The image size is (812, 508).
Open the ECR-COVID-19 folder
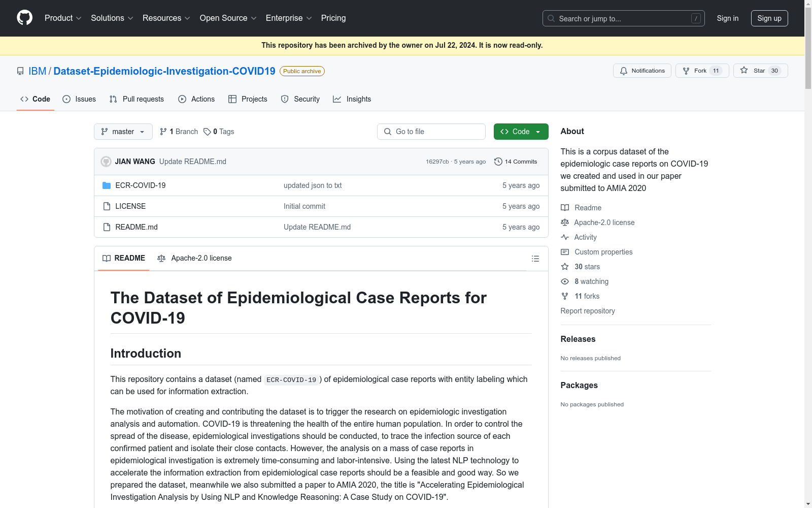141,185
